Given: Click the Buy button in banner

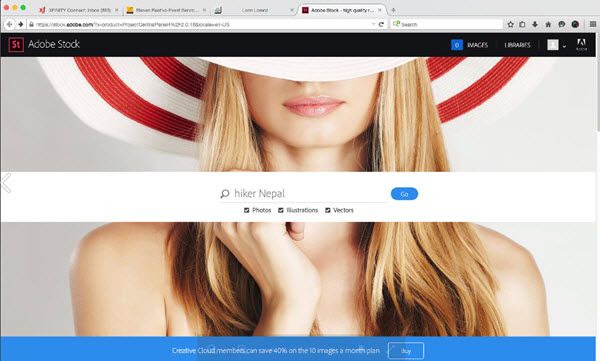Looking at the screenshot, I should [406, 351].
